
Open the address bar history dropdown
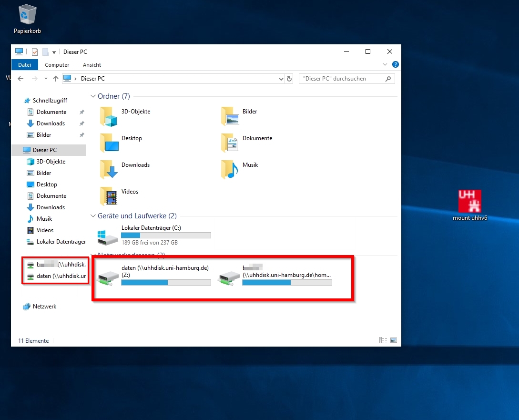tap(281, 79)
